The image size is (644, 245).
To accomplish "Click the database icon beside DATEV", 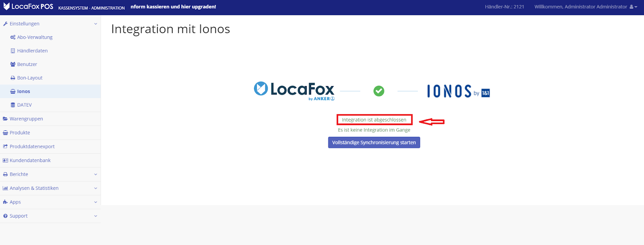I will coord(13,105).
